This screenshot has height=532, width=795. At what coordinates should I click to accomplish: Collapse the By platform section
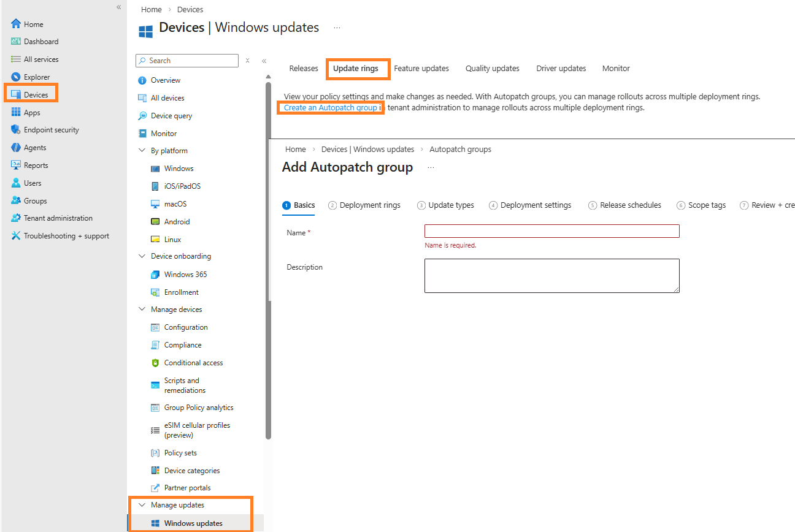point(142,151)
